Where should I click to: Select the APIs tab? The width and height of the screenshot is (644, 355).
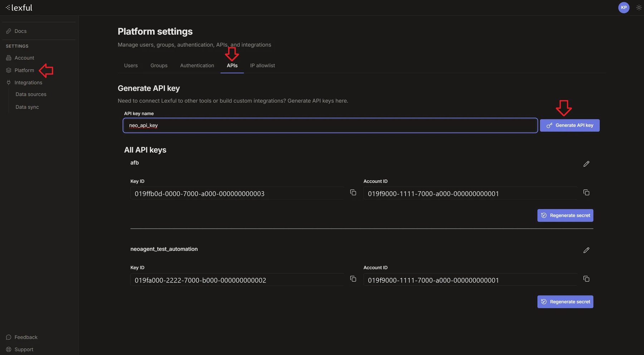232,66
